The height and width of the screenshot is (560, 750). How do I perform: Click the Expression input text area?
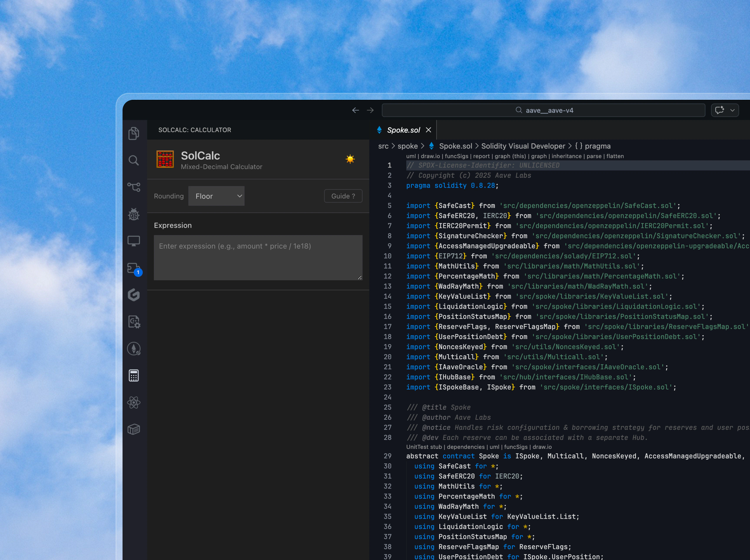(x=258, y=257)
